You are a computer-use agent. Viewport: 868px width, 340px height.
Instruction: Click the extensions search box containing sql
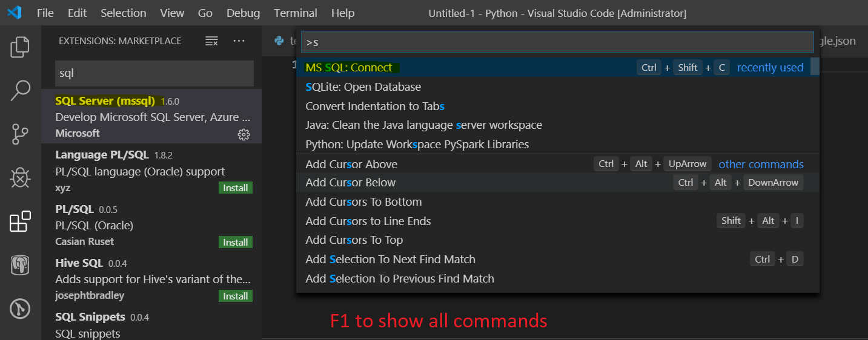point(154,73)
